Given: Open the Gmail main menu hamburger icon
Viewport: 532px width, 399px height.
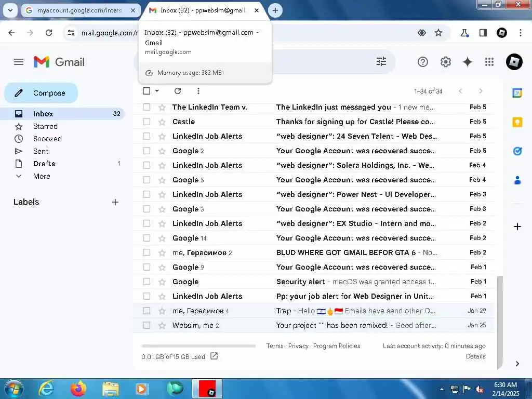Looking at the screenshot, I should (19, 62).
